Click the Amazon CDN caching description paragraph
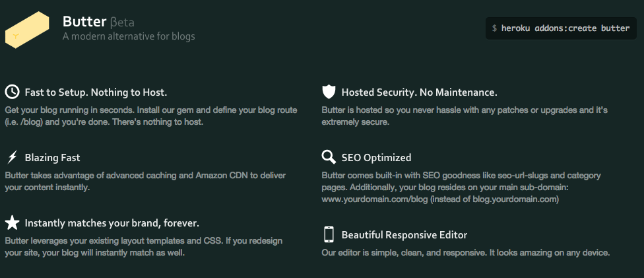 pyautogui.click(x=145, y=182)
